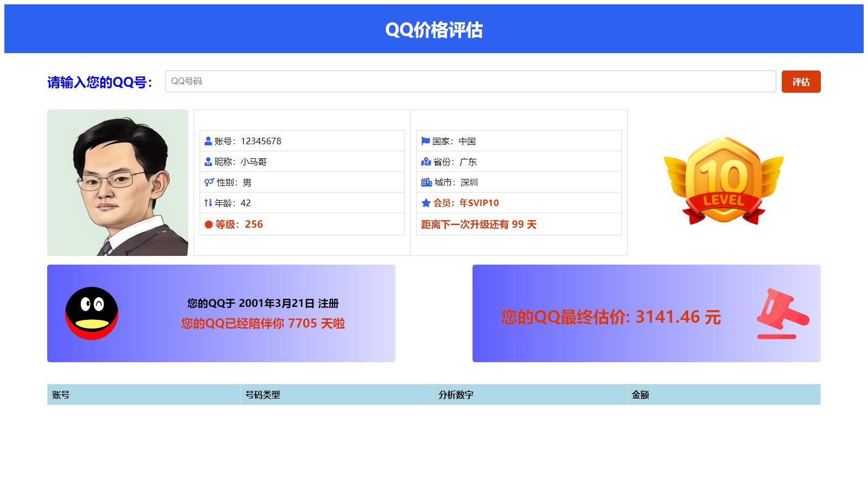
Task: Select the level badge icon beside 等级
Action: tap(207, 224)
